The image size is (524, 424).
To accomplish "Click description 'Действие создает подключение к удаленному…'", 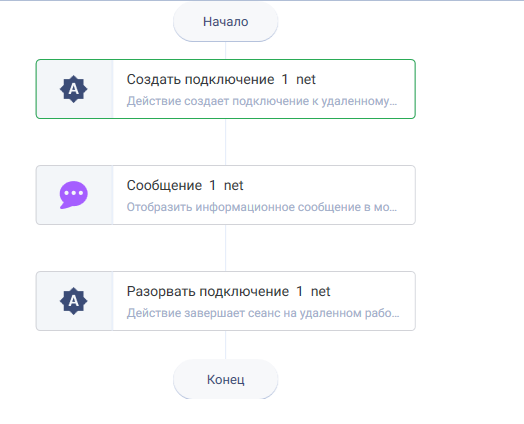I will point(262,101).
